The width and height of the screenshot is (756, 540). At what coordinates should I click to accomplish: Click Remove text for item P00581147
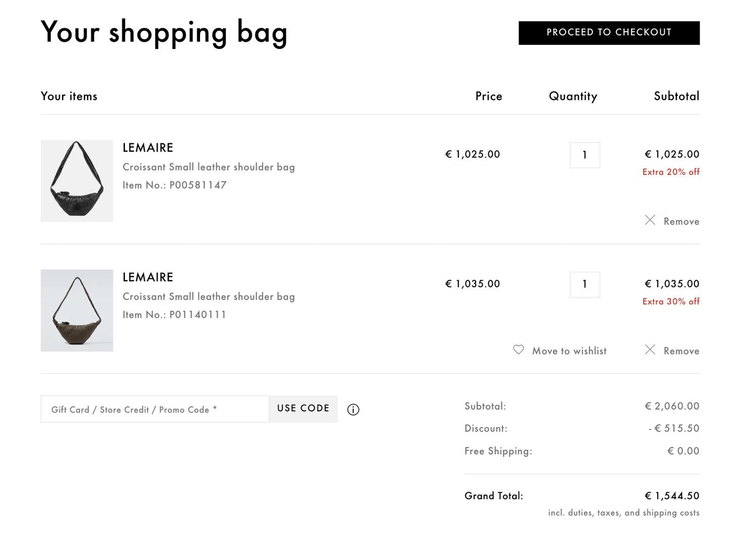point(681,221)
